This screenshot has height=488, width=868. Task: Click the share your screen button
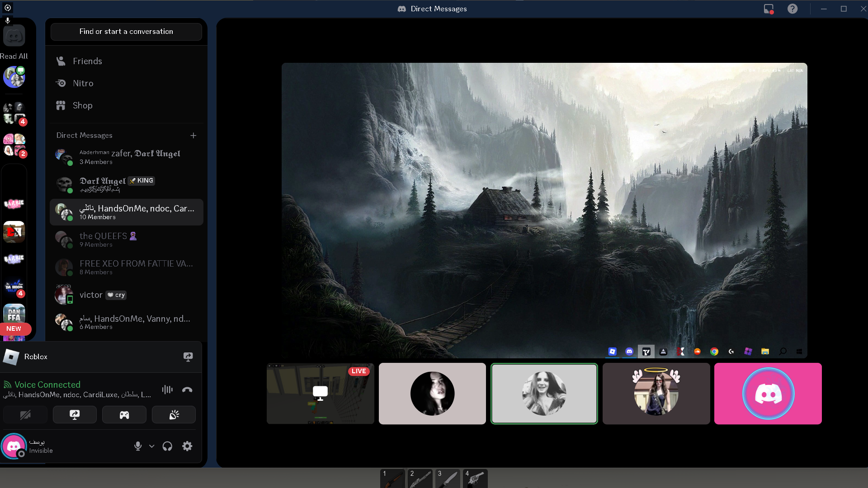(75, 415)
